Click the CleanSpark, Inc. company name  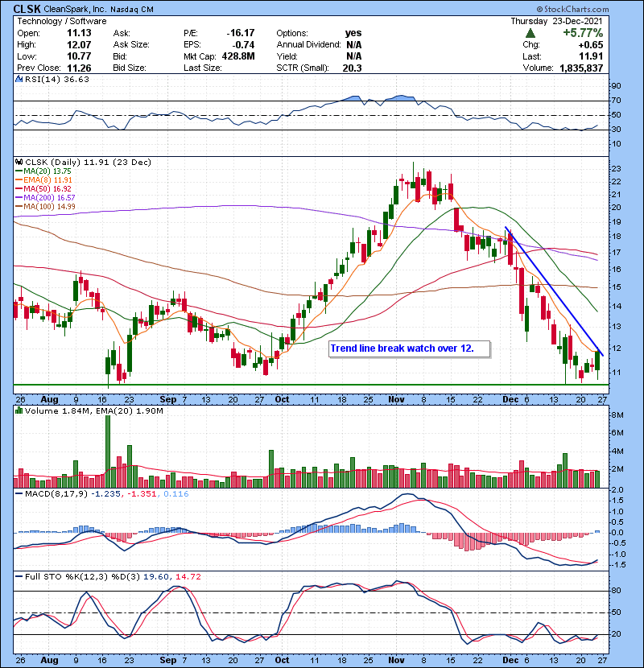75,10
